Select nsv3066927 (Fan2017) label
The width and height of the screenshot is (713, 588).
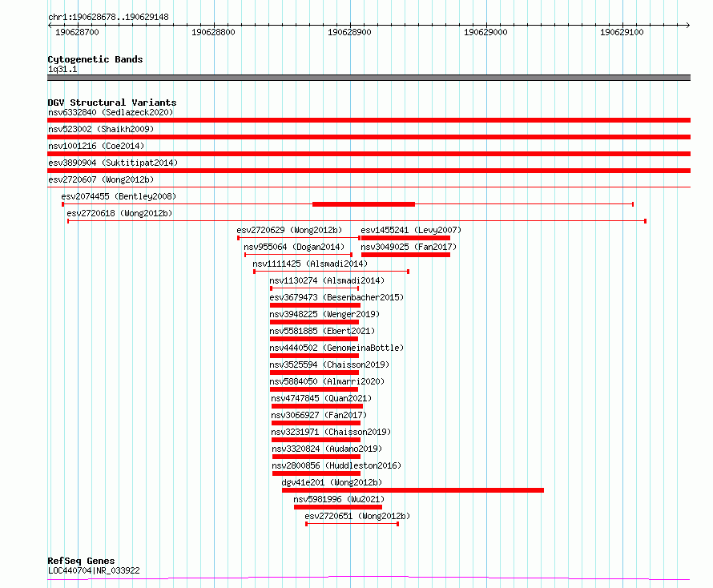tap(319, 415)
